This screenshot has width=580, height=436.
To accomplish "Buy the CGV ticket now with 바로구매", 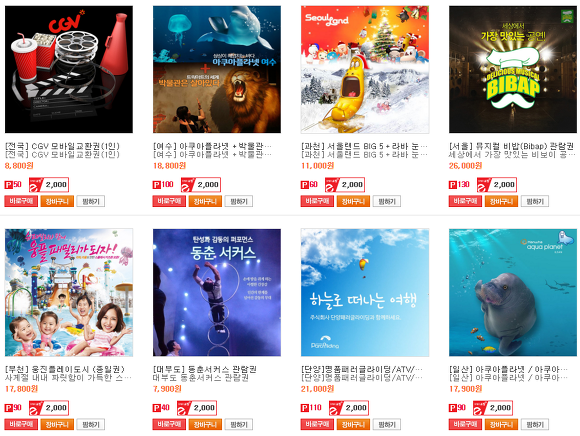I will click(21, 201).
